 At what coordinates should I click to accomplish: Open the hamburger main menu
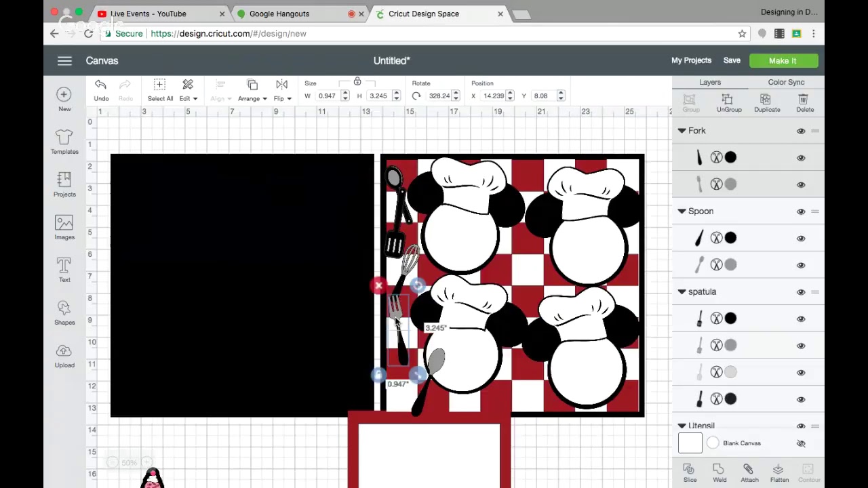[x=64, y=61]
